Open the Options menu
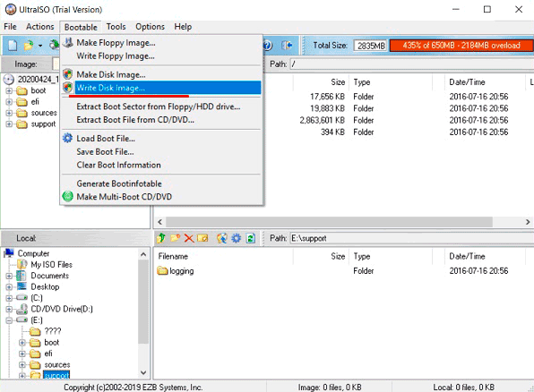Screen dimensions: 534x392 pos(150,27)
